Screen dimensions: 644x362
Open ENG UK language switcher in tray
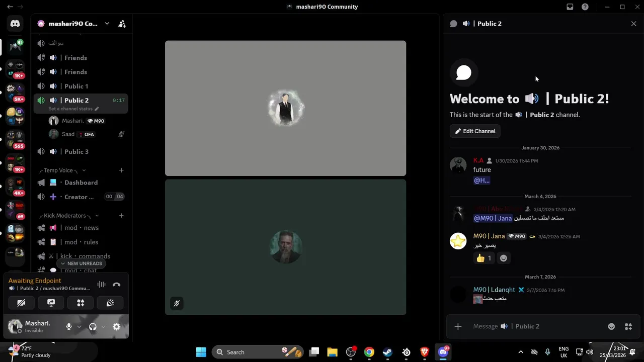[x=563, y=352]
